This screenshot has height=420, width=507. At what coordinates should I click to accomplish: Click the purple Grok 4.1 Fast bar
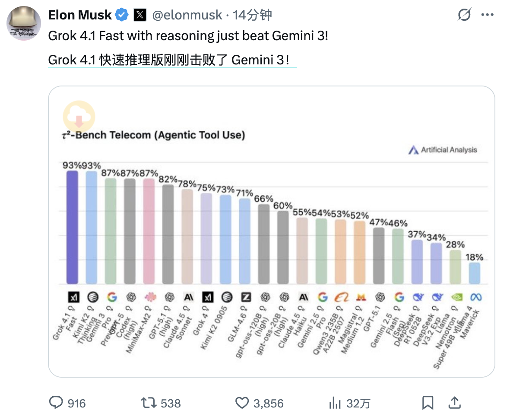[x=72, y=227]
